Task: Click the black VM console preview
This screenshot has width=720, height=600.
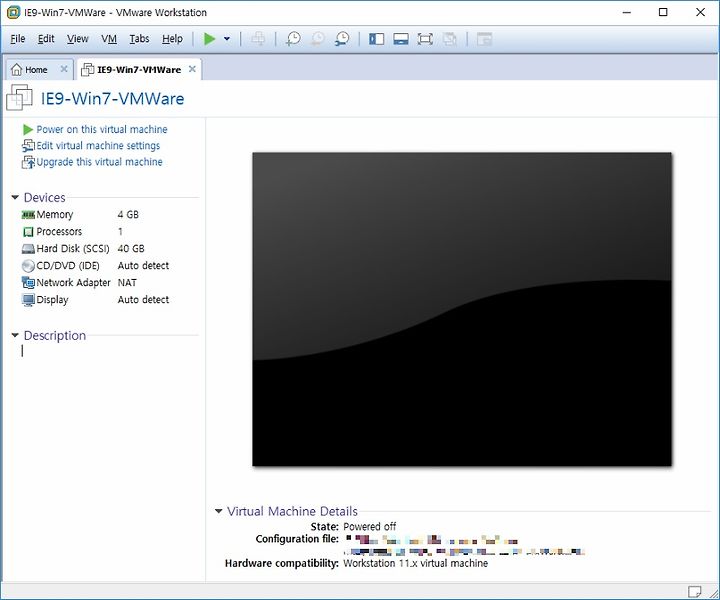Action: (462, 309)
